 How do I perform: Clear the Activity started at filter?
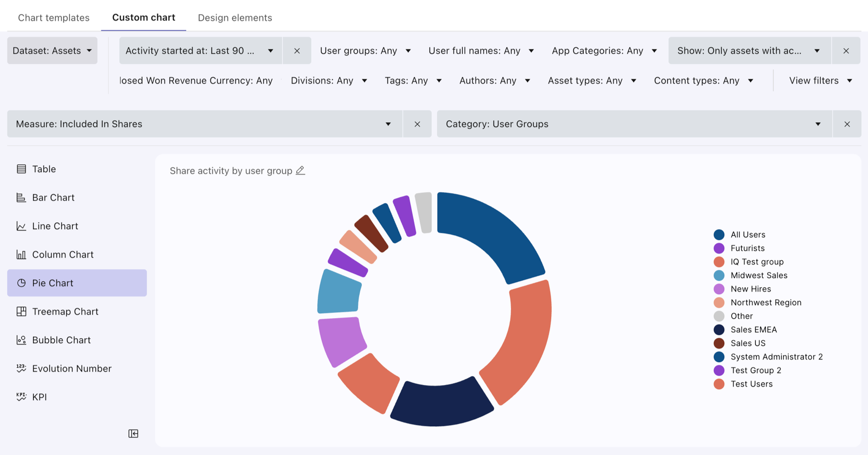click(297, 50)
